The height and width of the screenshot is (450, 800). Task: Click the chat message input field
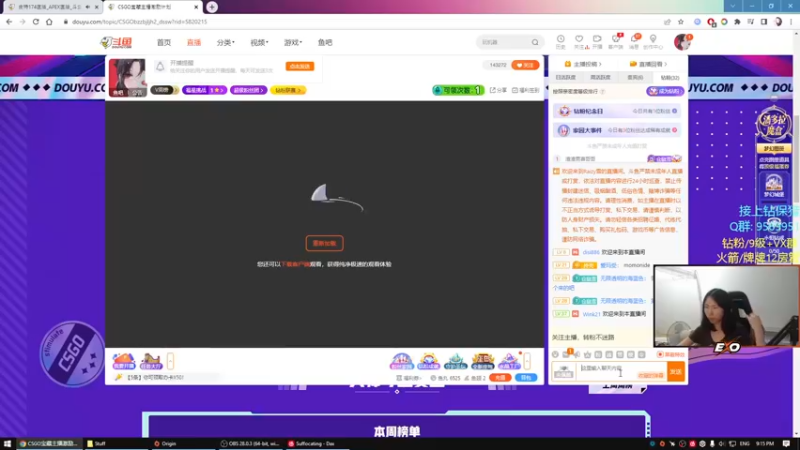[x=621, y=371]
